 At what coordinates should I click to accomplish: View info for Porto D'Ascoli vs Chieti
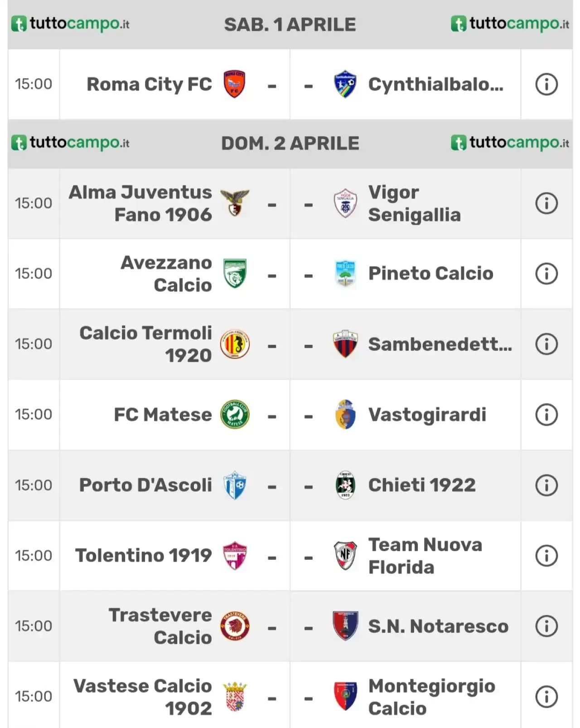(x=546, y=485)
